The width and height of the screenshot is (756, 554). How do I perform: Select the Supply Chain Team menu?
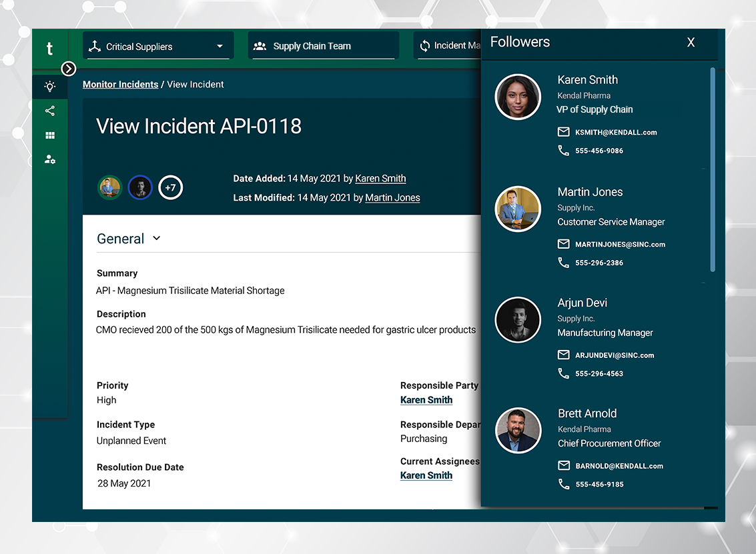click(324, 46)
